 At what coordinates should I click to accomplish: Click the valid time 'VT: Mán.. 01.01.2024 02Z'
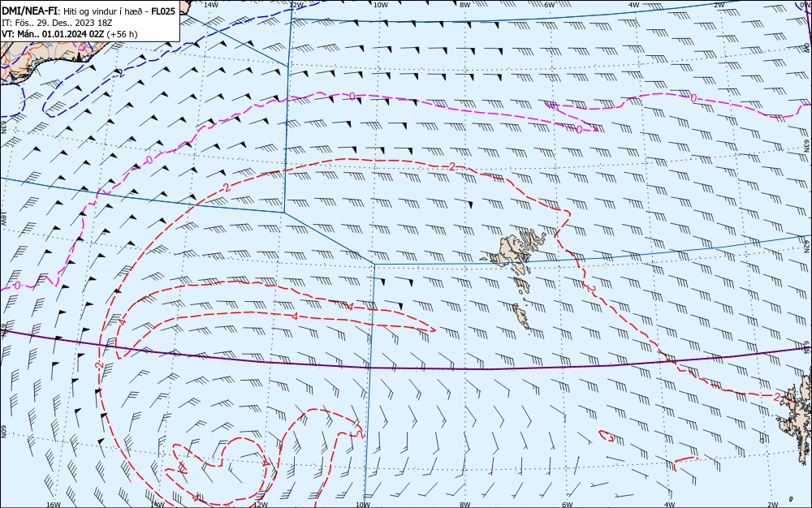[53, 34]
